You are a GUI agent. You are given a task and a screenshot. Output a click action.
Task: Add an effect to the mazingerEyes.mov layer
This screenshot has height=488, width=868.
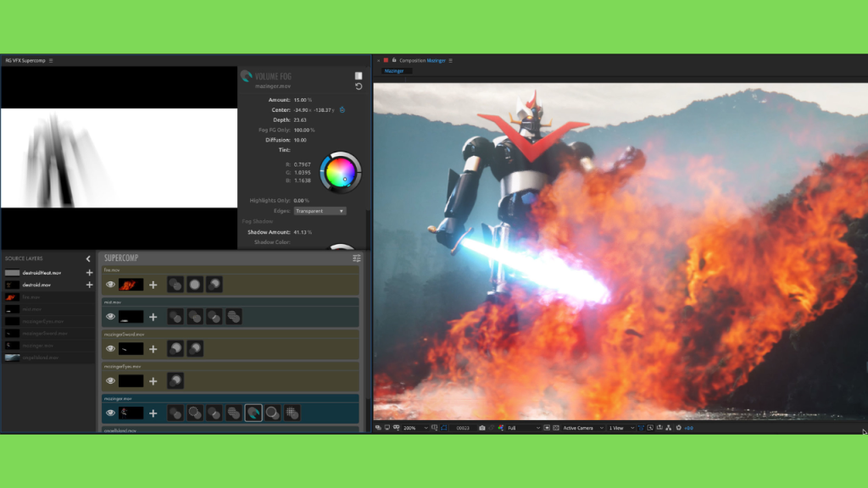153,381
